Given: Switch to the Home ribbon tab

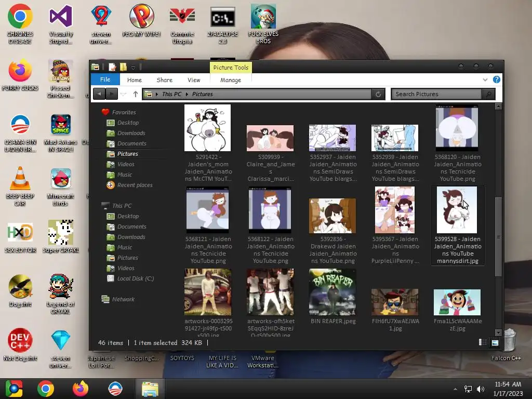Looking at the screenshot, I should click(135, 80).
